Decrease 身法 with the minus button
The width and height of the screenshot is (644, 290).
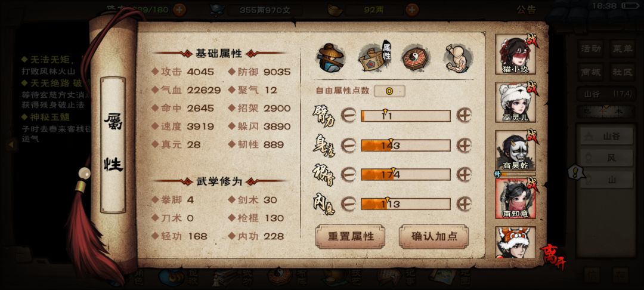pyautogui.click(x=348, y=146)
